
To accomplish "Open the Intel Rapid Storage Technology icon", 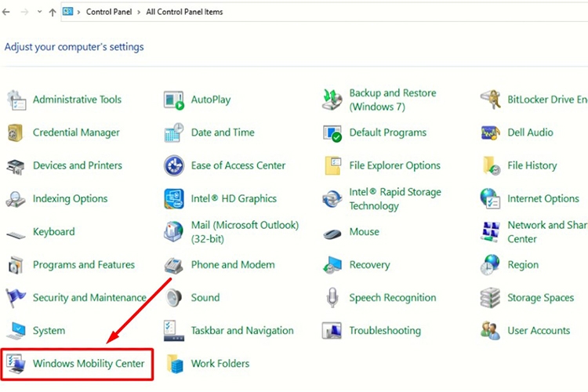I will pos(332,199).
